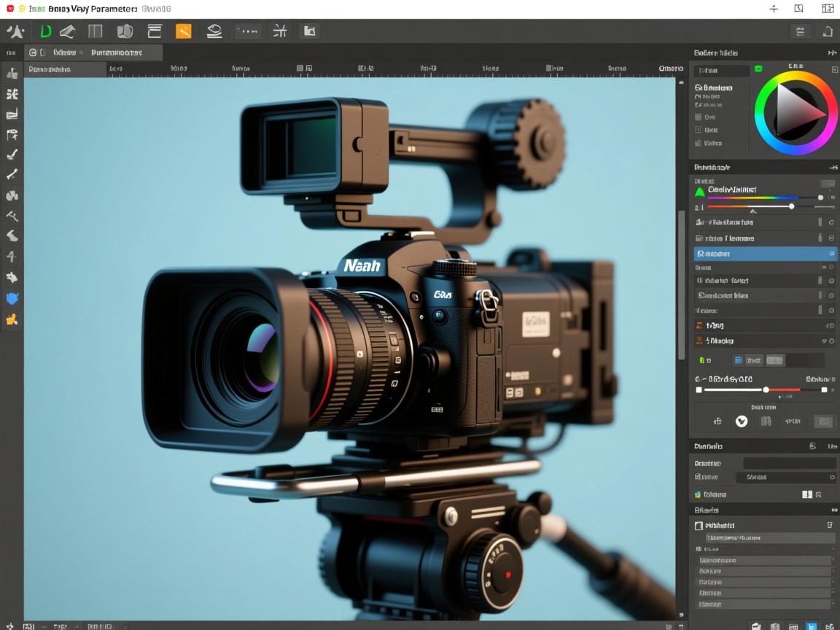Expand the row with the green triangle icon

click(700, 192)
